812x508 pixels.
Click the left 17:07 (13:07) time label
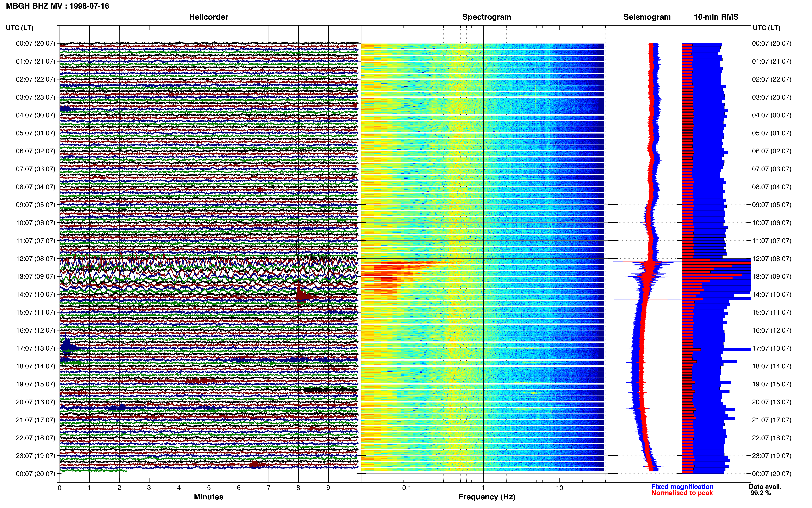[36, 348]
